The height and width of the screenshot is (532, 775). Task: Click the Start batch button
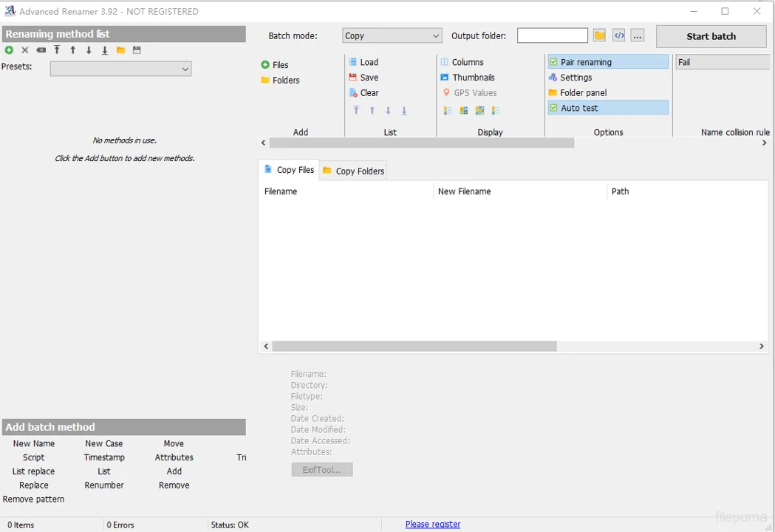point(711,37)
